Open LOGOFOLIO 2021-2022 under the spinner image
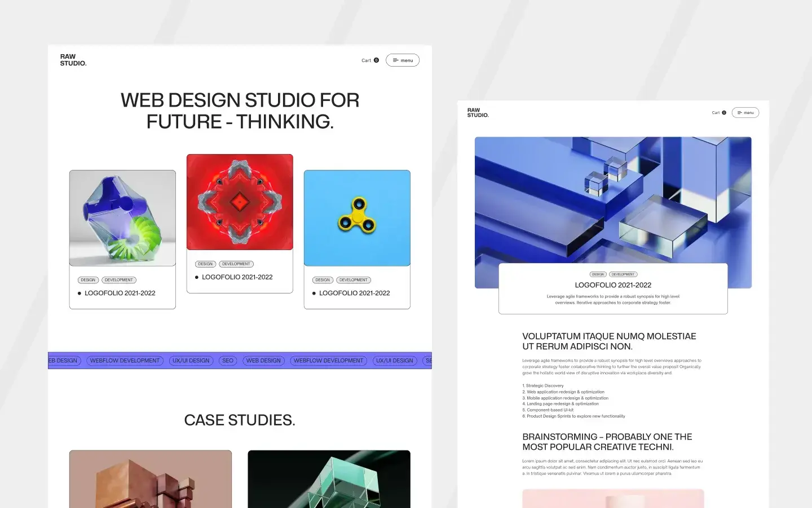 point(355,293)
